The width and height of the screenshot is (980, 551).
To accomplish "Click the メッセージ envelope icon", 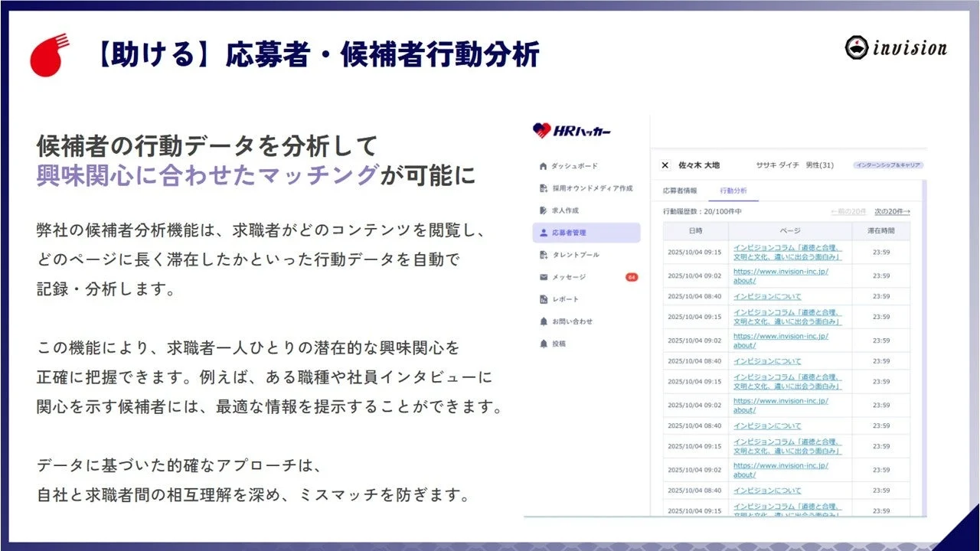I will [x=543, y=275].
